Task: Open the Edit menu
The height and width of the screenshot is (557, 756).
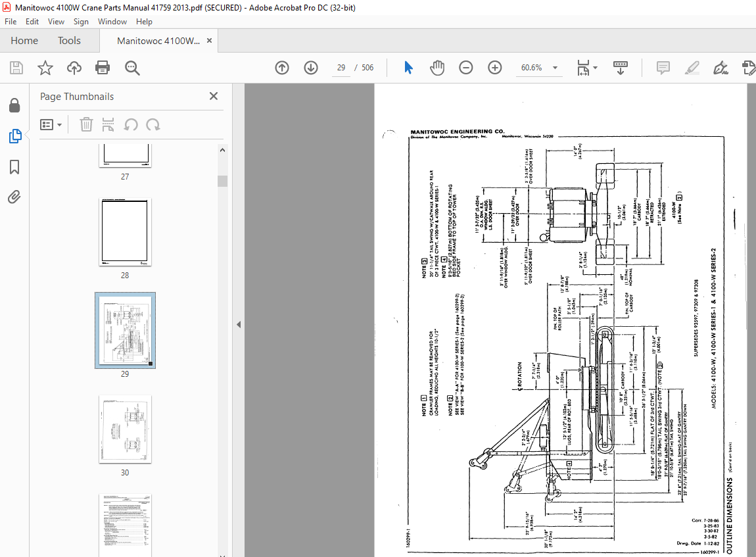Action: pos(32,22)
